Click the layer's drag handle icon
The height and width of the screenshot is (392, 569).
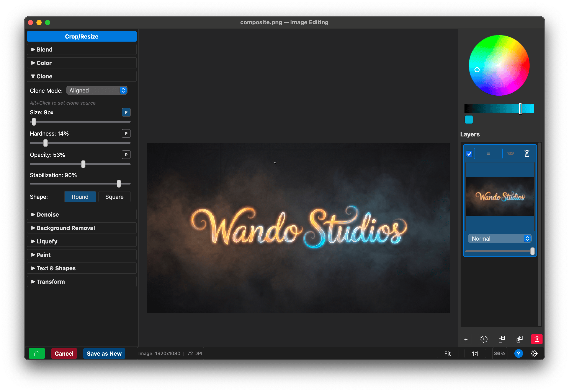point(488,154)
